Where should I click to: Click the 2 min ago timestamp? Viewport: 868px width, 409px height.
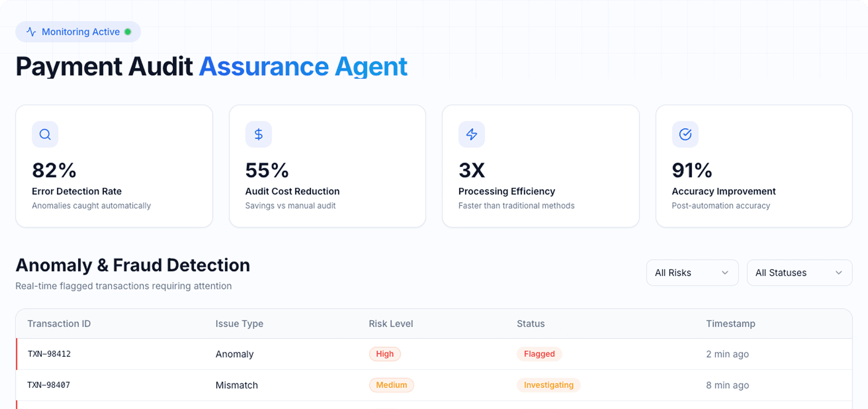pos(728,354)
